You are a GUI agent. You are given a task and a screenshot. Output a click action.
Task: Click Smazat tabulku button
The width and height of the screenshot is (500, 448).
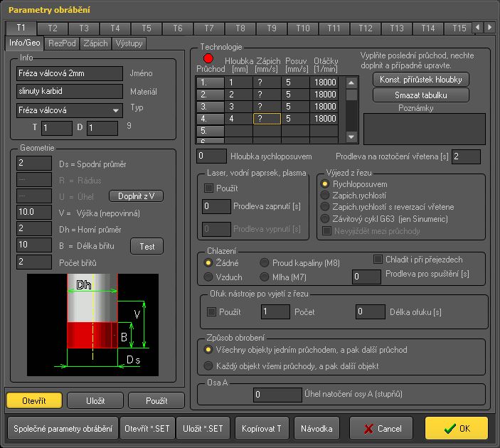(420, 95)
